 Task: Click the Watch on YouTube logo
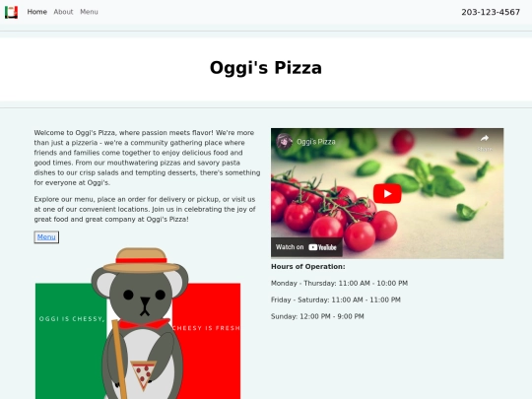click(x=322, y=247)
